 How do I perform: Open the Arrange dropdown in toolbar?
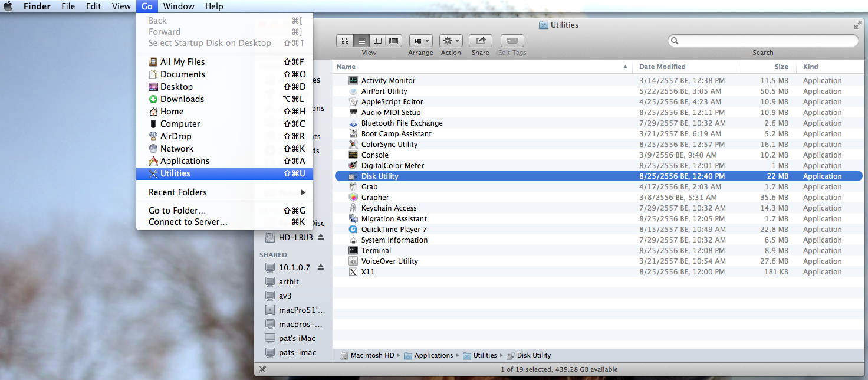click(x=421, y=41)
